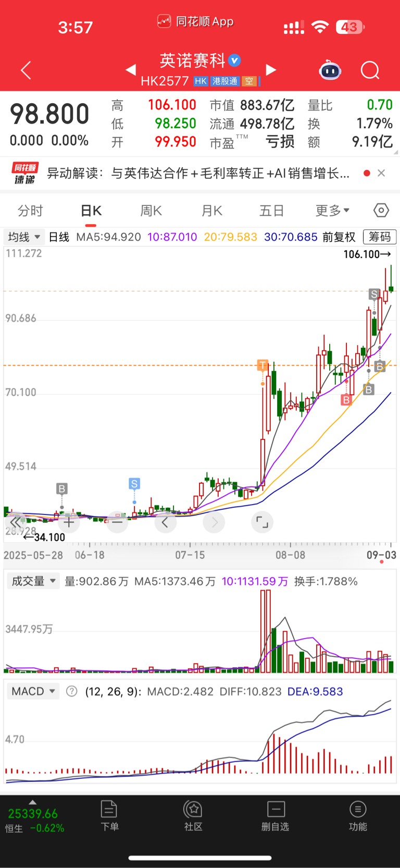Zoom out chart with minus button
Viewport: 400px width, 868px height.
(117, 522)
